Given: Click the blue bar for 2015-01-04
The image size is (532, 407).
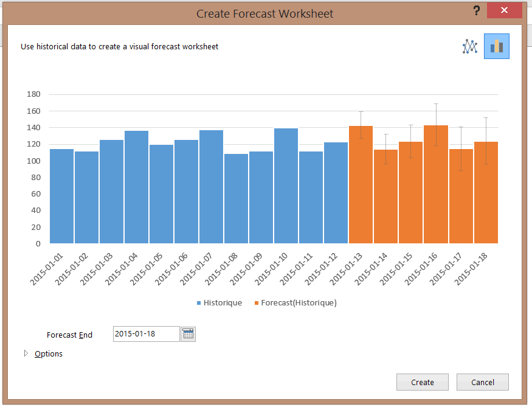Looking at the screenshot, I should (x=136, y=187).
